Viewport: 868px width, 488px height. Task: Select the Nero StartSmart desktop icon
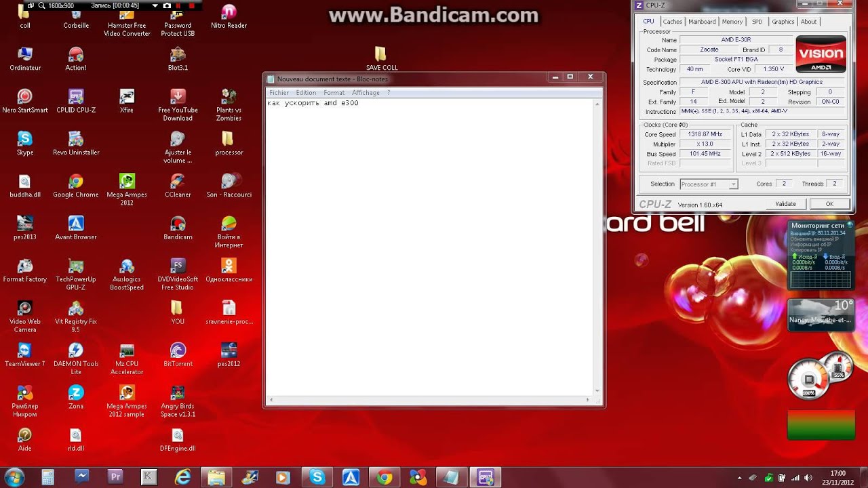[25, 100]
